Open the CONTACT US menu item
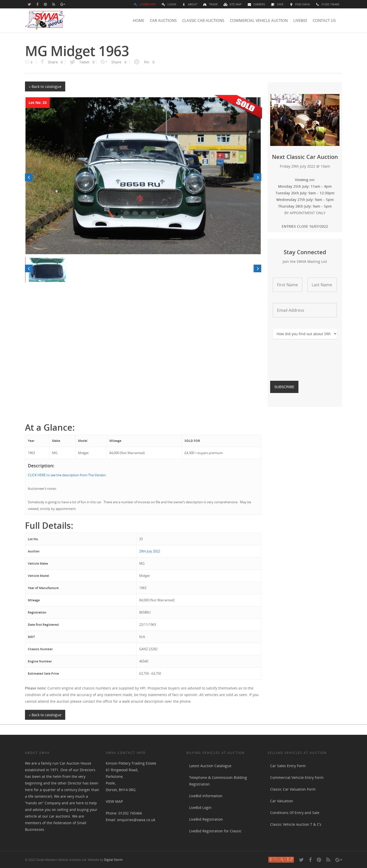367x868 pixels. click(324, 21)
